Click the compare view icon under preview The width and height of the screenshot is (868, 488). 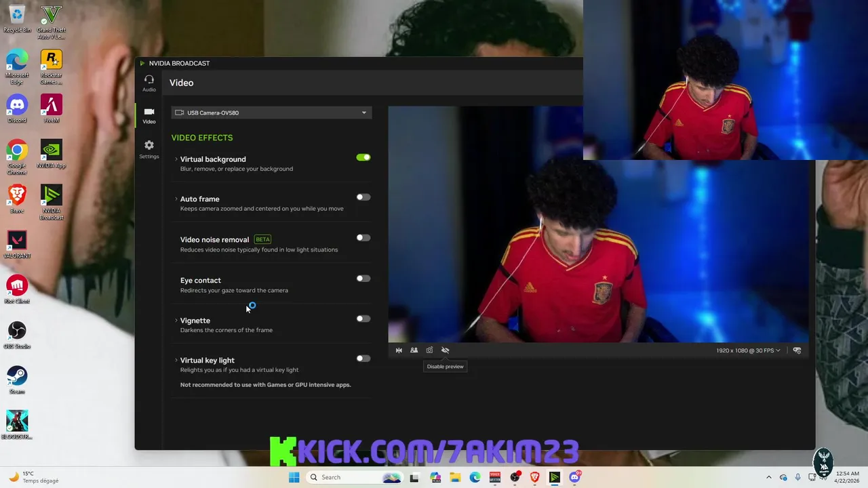pos(414,350)
